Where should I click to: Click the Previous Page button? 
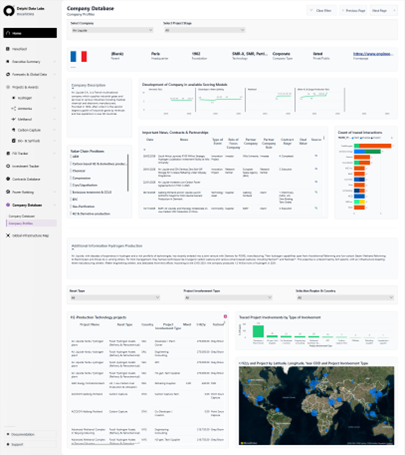pos(353,11)
